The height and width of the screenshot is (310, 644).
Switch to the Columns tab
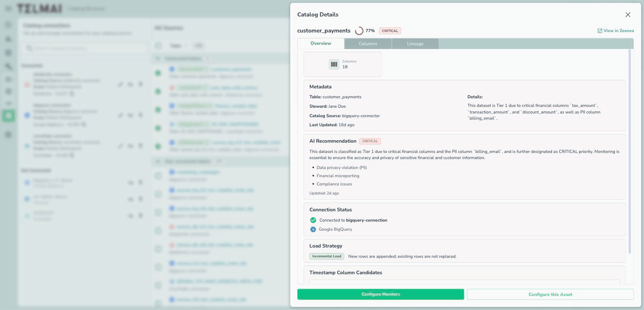click(x=368, y=44)
